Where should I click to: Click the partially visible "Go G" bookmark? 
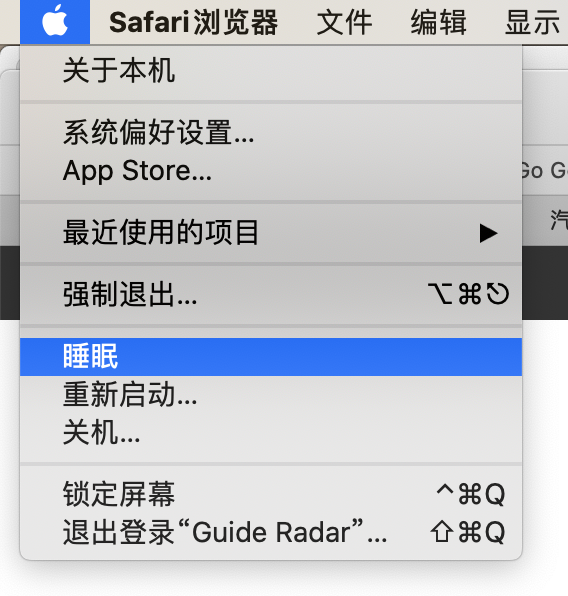pos(545,171)
